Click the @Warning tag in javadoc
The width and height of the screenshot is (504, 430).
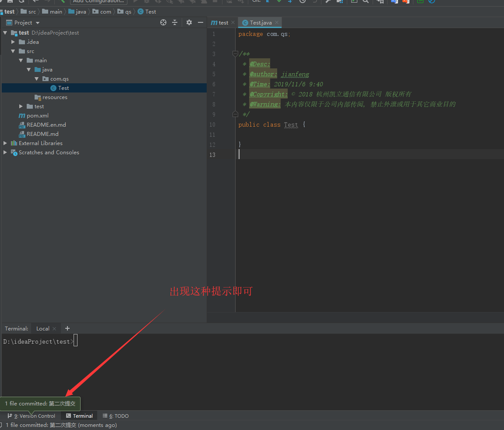point(265,104)
